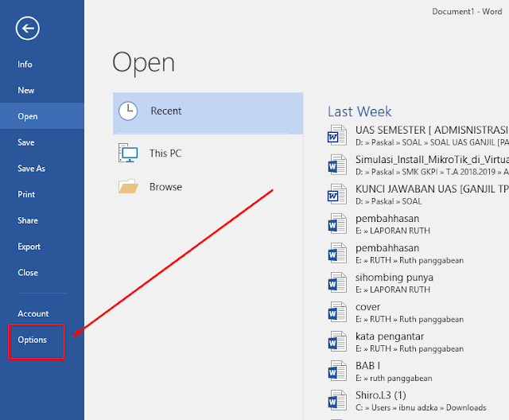Click the Last Week group heading

click(x=359, y=111)
